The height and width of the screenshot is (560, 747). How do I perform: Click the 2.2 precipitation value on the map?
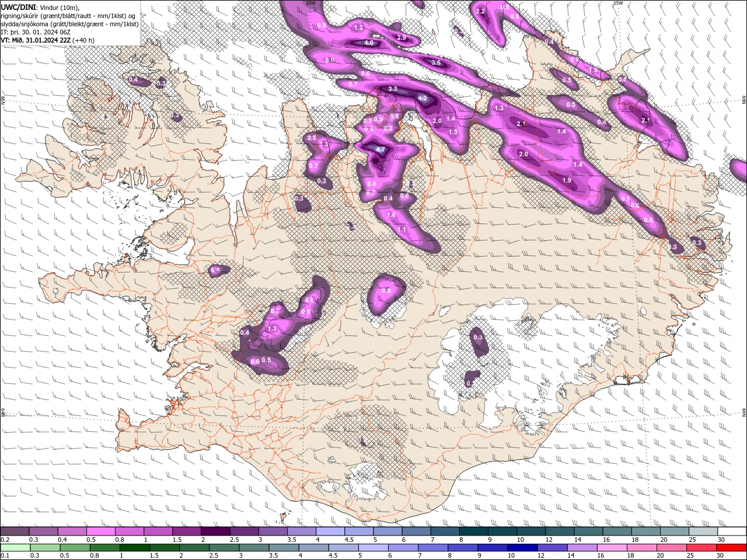[x=481, y=12]
